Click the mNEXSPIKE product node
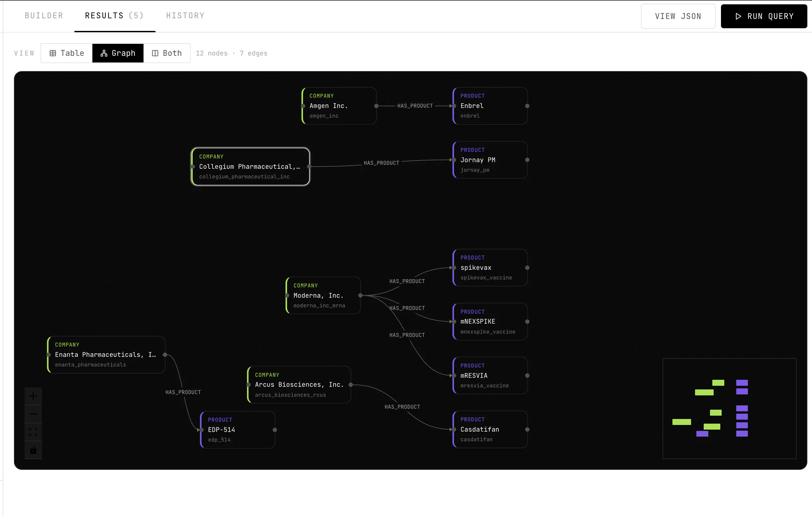Screen dimensions: 812x517 [490, 322]
